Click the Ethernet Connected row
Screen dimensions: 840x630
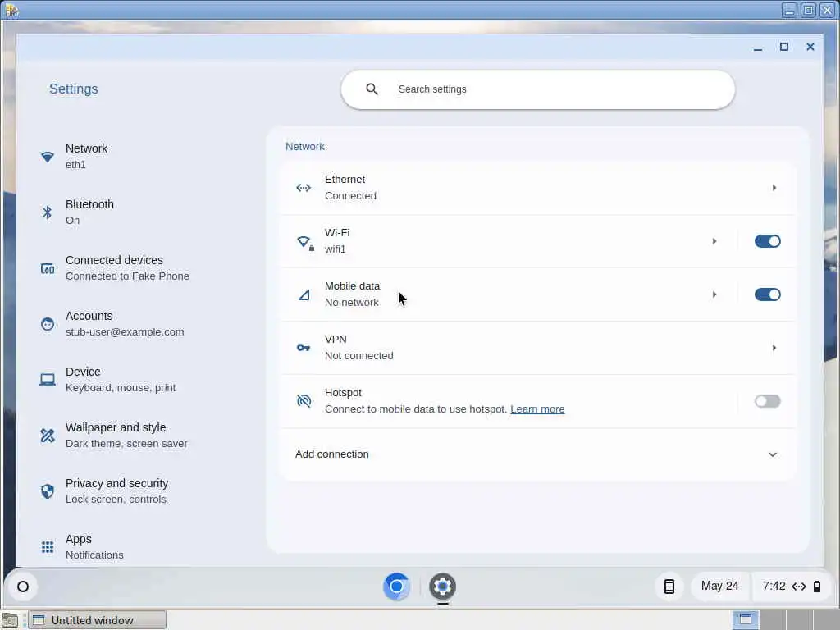coord(537,188)
